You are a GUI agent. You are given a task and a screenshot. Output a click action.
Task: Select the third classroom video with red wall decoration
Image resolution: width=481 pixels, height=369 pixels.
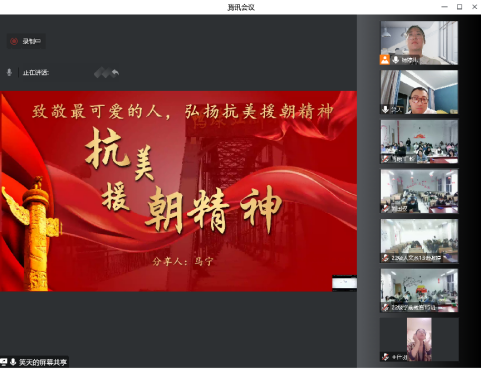click(419, 142)
